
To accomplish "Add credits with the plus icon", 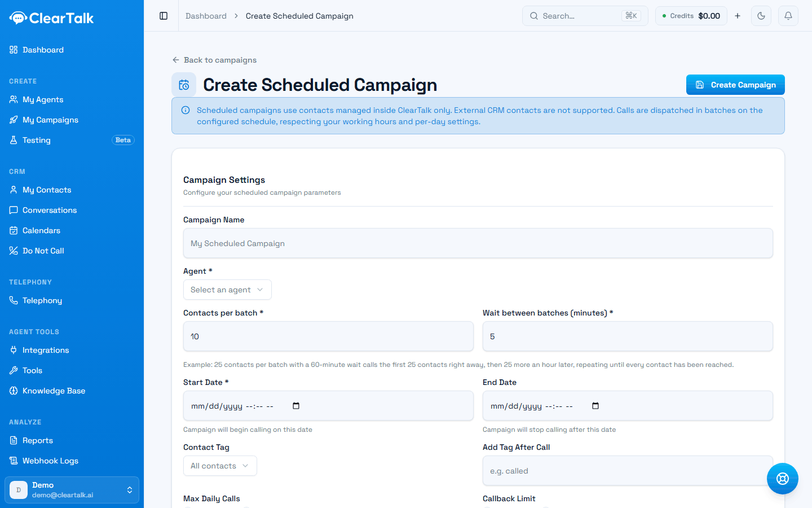I will 738,16.
